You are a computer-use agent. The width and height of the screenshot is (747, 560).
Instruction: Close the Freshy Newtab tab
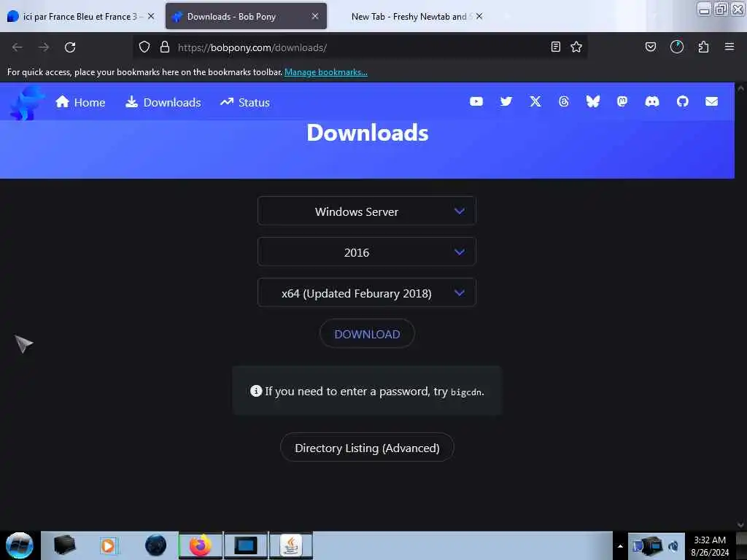point(479,16)
